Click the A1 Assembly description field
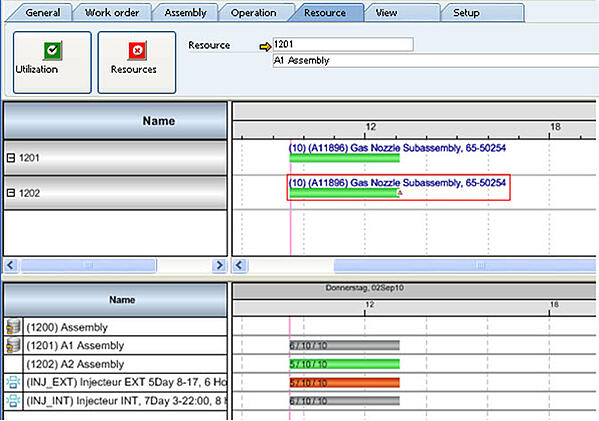The height and width of the screenshot is (421, 599). [435, 60]
